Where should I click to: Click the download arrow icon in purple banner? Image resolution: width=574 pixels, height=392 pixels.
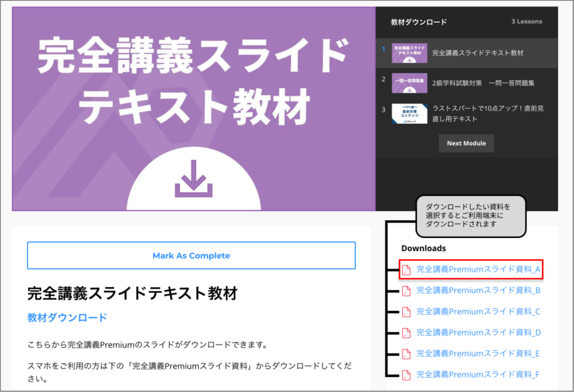[x=194, y=179]
